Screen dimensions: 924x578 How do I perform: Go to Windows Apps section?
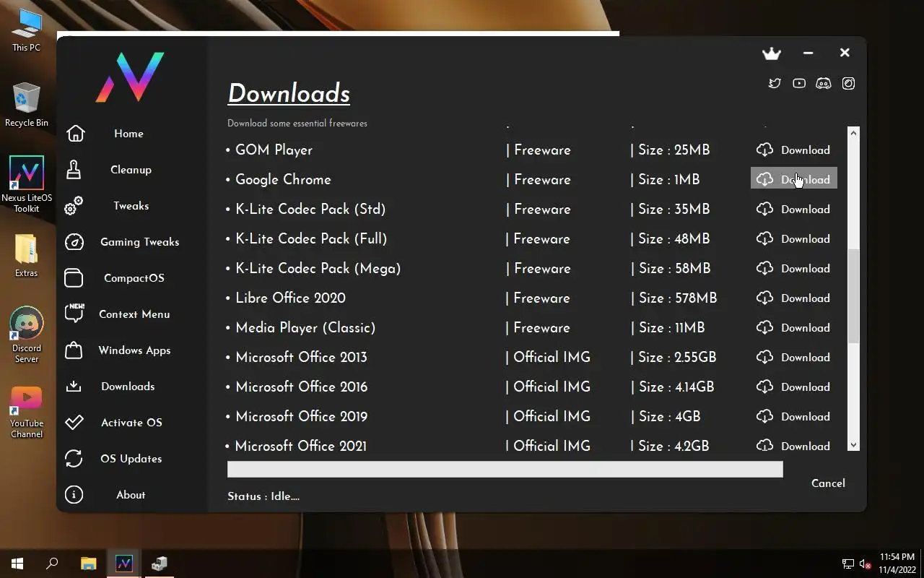(x=134, y=350)
